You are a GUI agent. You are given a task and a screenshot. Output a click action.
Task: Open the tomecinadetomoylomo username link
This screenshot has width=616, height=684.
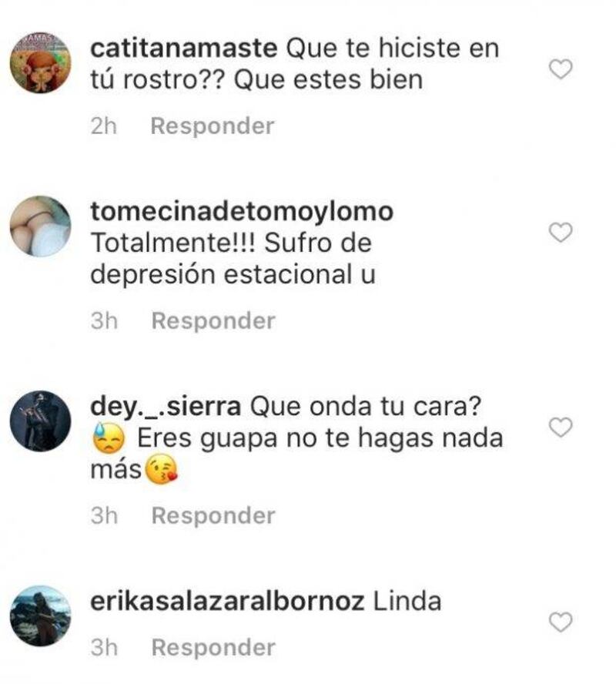[242, 212]
